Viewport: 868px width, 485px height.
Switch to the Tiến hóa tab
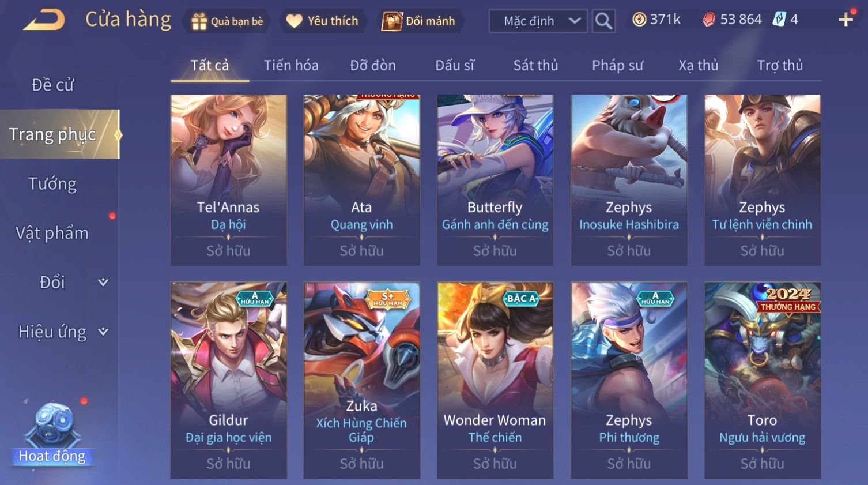point(291,65)
